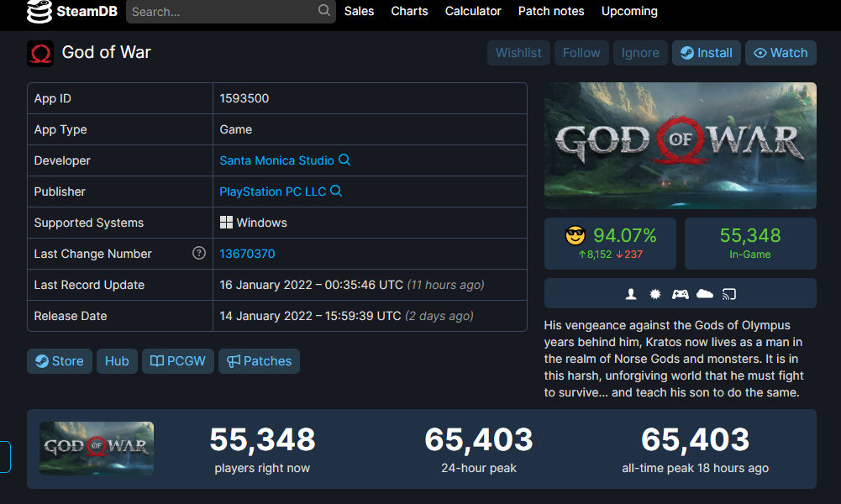Click the all-time peak 18 hours ago text
This screenshot has width=841, height=504.
pos(695,468)
